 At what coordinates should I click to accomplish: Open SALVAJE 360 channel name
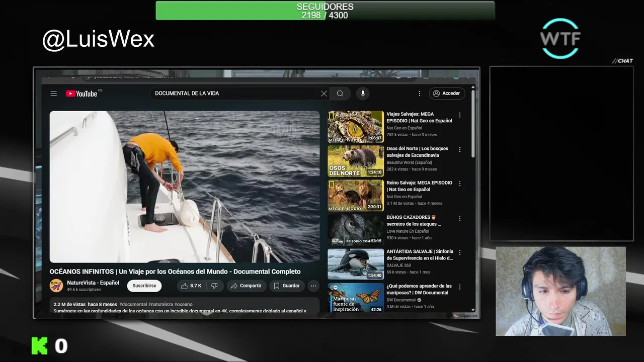[x=398, y=265]
